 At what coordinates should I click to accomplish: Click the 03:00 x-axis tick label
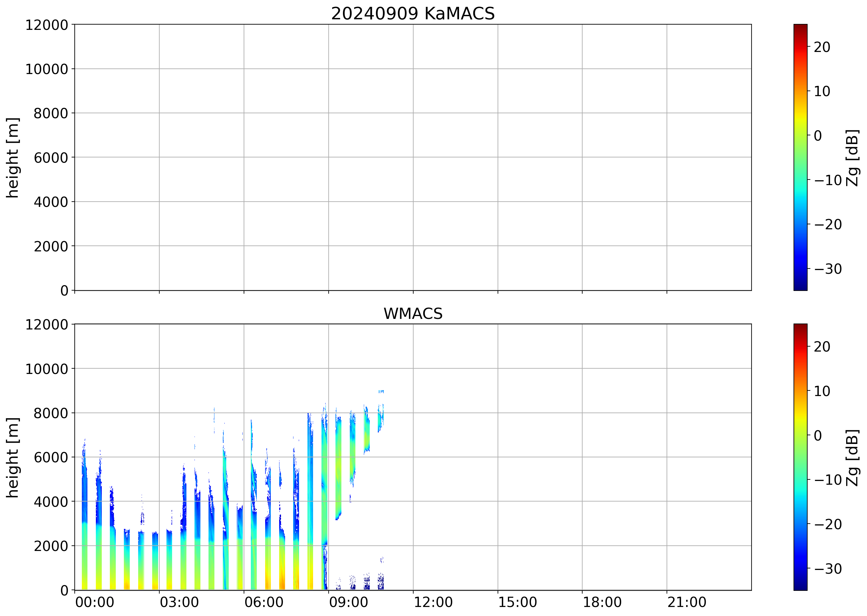179,602
